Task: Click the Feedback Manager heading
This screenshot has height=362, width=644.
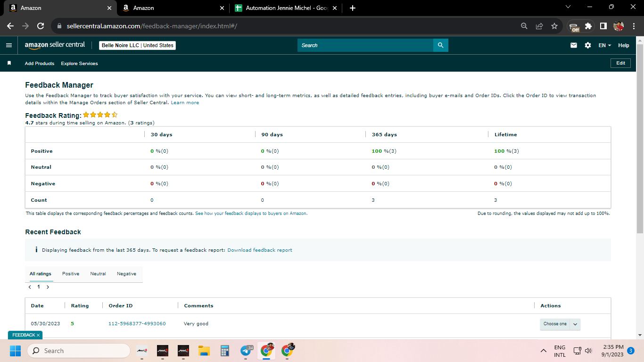Action: click(x=59, y=85)
